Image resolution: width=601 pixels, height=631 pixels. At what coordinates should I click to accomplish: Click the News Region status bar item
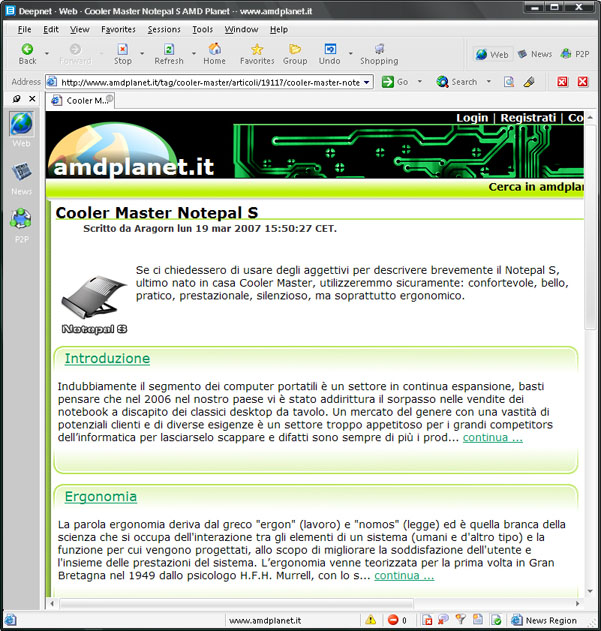(x=544, y=620)
